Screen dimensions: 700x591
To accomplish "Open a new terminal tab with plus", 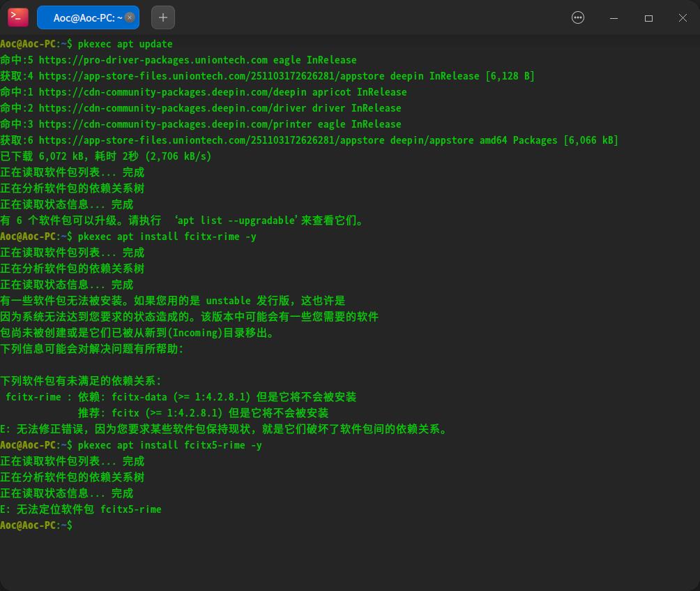I will 163,17.
